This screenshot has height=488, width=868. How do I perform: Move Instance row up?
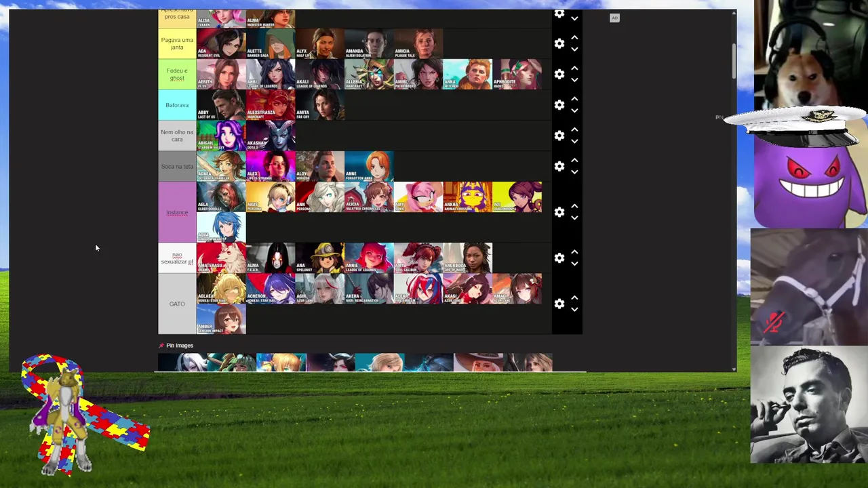point(574,207)
